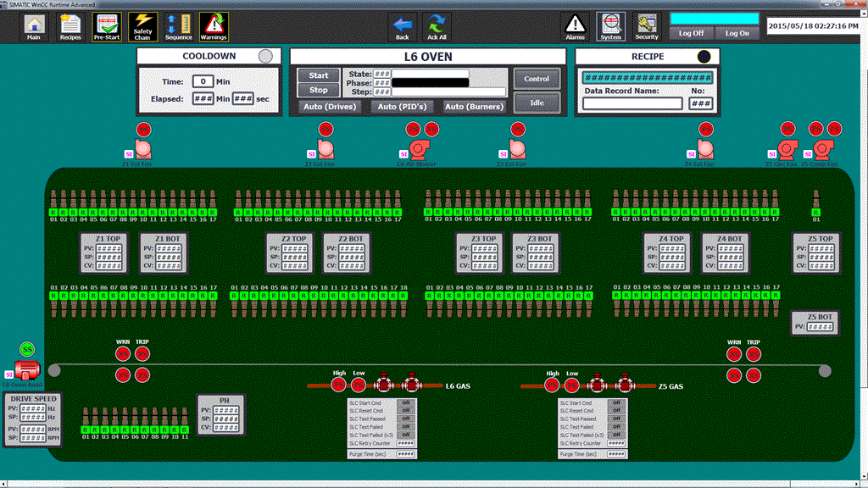This screenshot has height=488, width=868.
Task: Open the Sequence screen icon
Action: click(178, 26)
